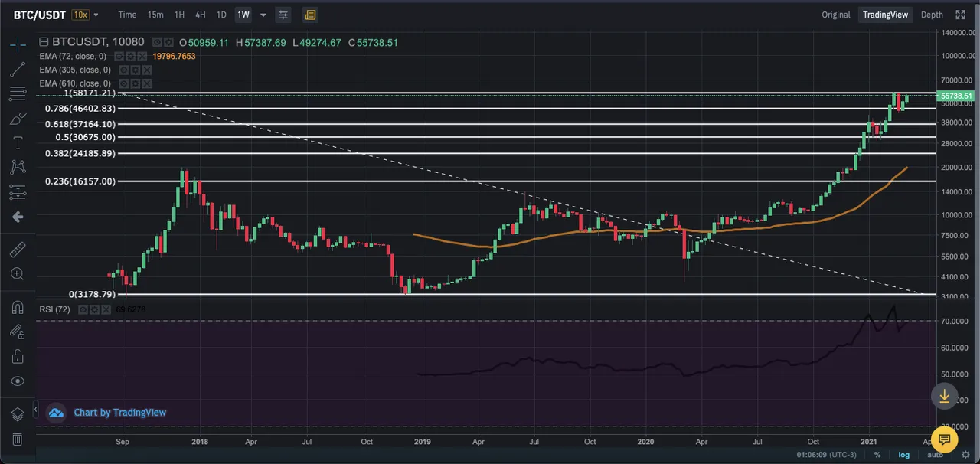Switch to the Original chart view
The image size is (980, 464).
pyautogui.click(x=836, y=15)
